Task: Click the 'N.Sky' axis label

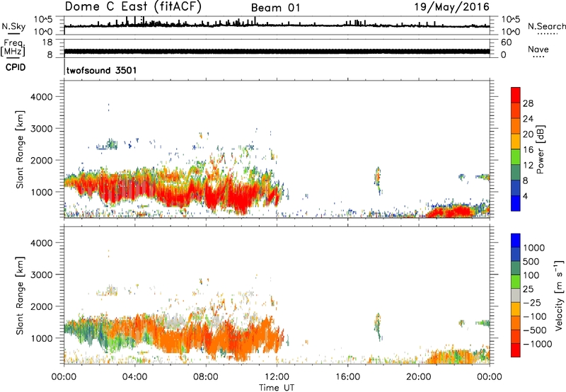Action: pos(13,26)
